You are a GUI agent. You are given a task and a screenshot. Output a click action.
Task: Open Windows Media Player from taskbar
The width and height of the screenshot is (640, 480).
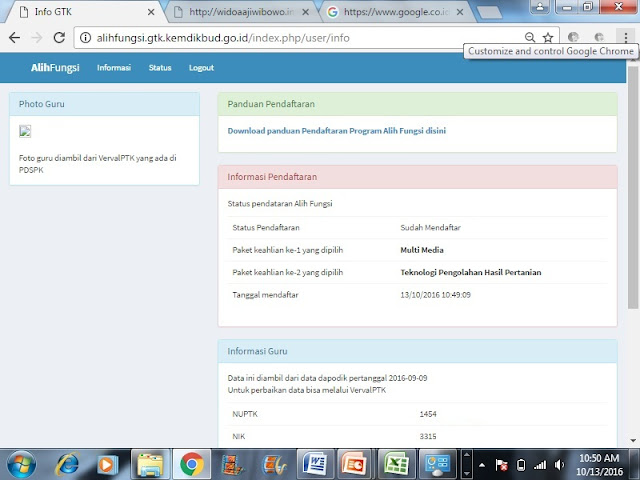pos(107,464)
